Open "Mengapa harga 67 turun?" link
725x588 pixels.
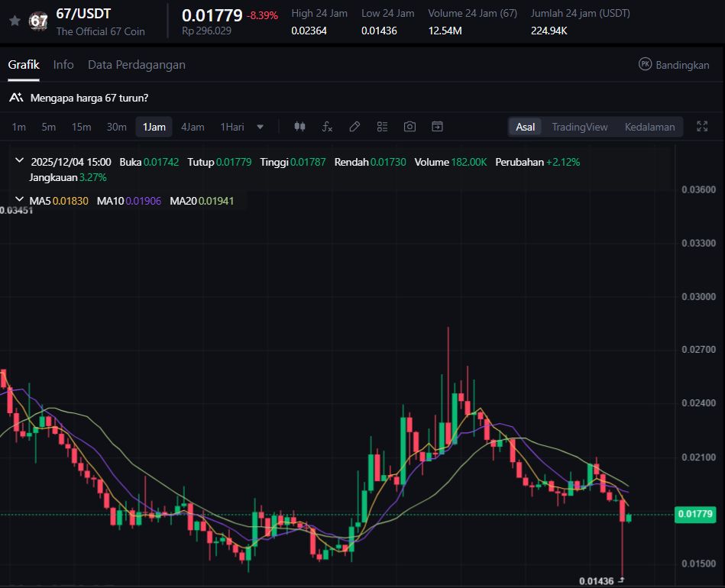point(89,98)
